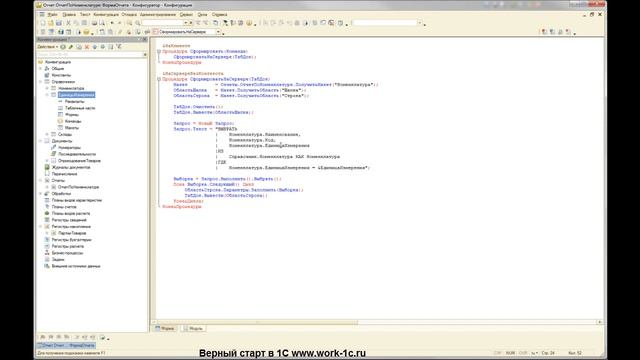Click the Print toolbar icon
This screenshot has width=640, height=360.
tap(94, 23)
